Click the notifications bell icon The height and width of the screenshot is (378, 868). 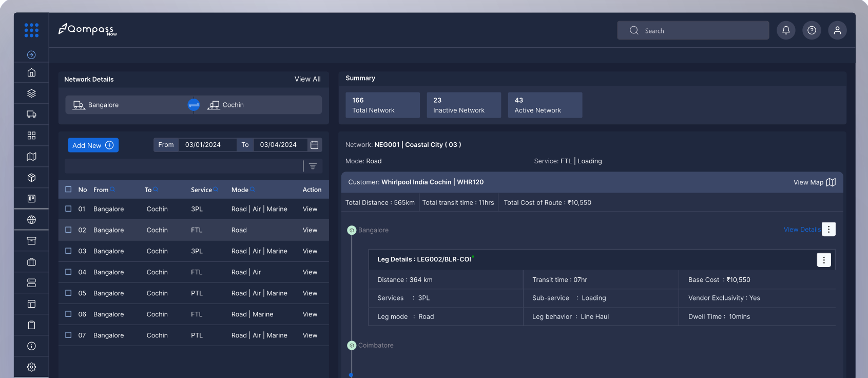pyautogui.click(x=785, y=30)
